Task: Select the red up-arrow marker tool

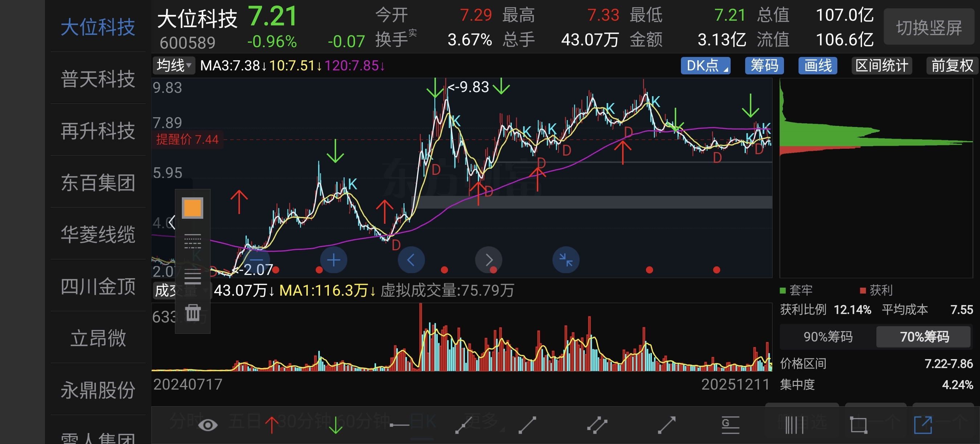Action: (271, 425)
